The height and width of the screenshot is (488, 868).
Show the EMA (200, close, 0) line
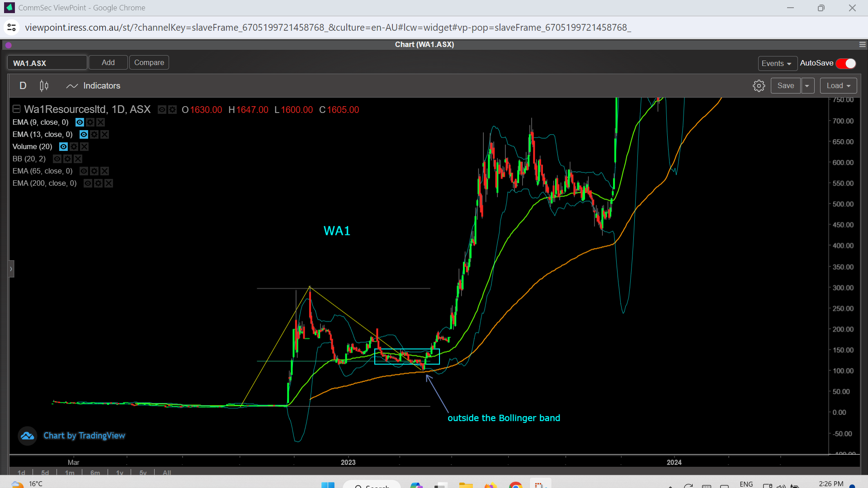coord(88,183)
